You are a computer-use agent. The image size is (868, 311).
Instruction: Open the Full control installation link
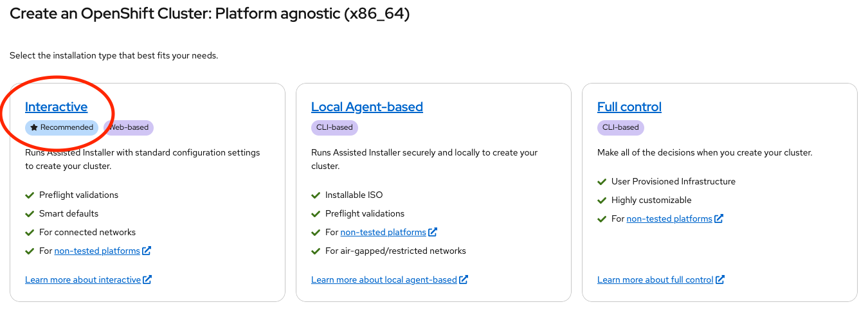coord(629,107)
